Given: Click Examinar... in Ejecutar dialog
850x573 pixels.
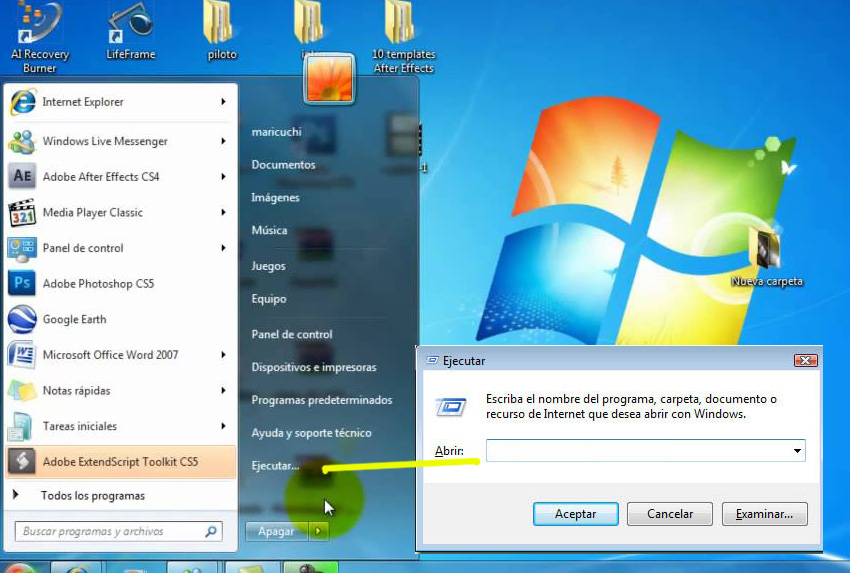Looking at the screenshot, I should click(x=764, y=514).
